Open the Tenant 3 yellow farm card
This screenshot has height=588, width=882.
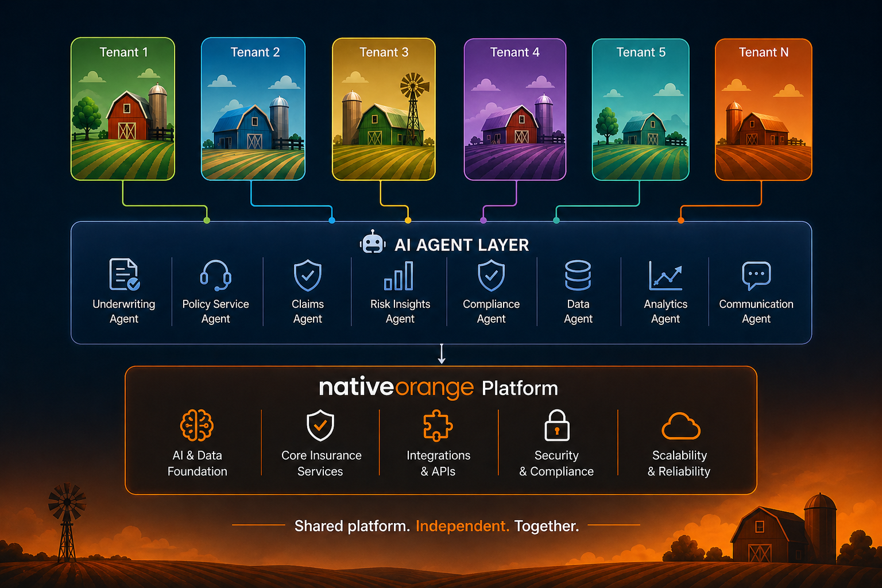pos(384,109)
